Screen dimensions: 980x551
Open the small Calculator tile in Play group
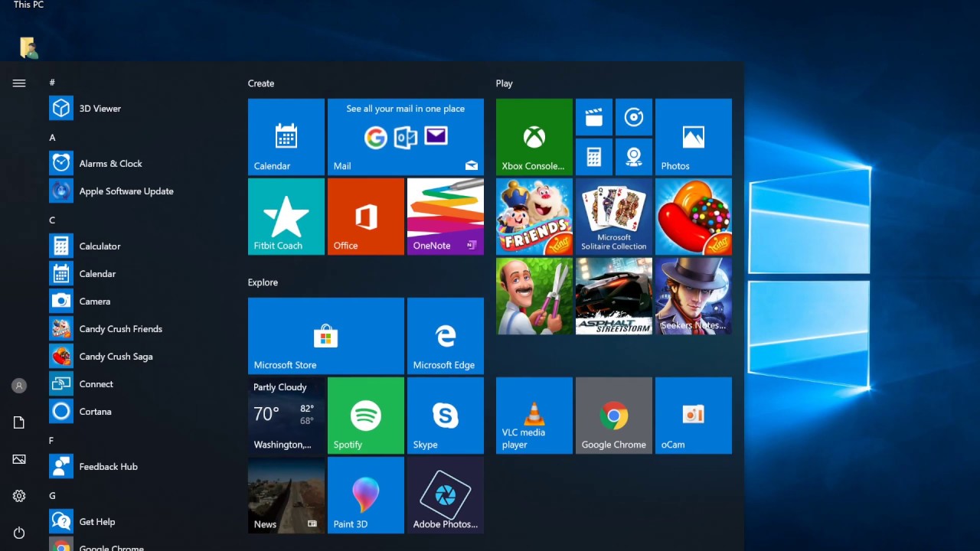pyautogui.click(x=594, y=157)
